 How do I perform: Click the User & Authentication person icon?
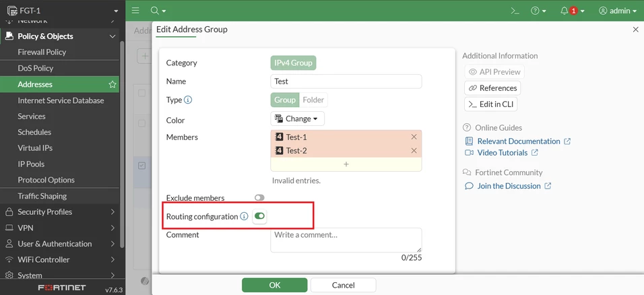pos(9,244)
